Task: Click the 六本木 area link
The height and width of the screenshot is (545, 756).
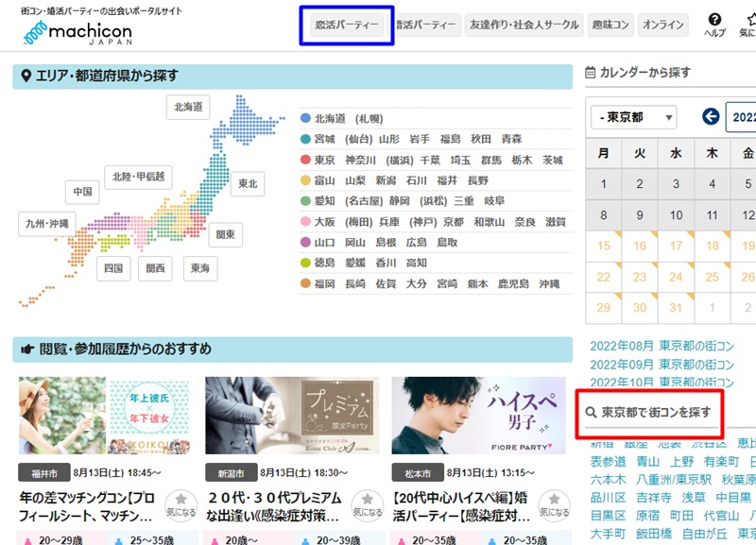Action: (x=608, y=480)
